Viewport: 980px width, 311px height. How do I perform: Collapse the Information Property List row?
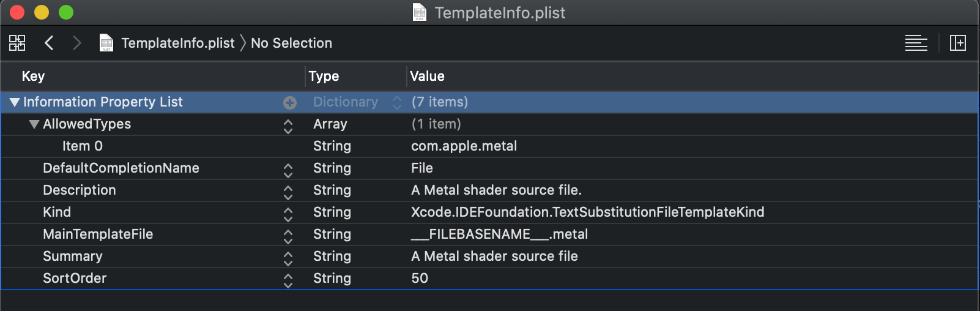[15, 102]
